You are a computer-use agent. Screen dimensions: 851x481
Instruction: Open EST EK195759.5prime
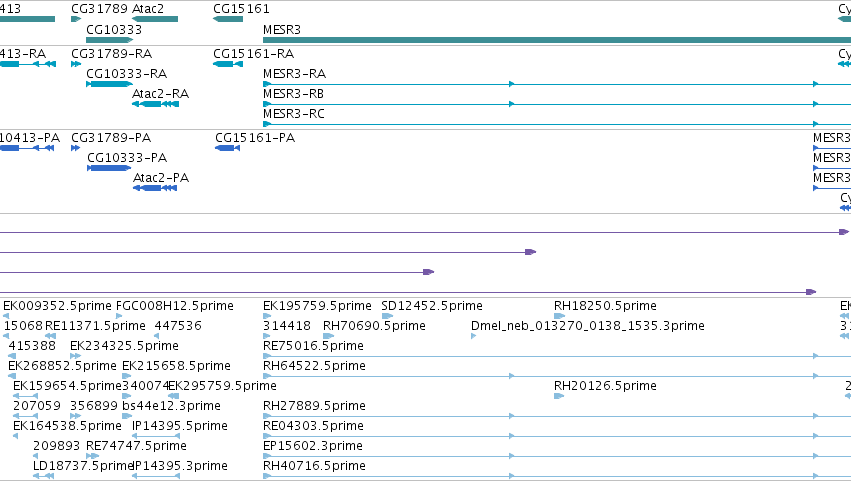pyautogui.click(x=317, y=306)
